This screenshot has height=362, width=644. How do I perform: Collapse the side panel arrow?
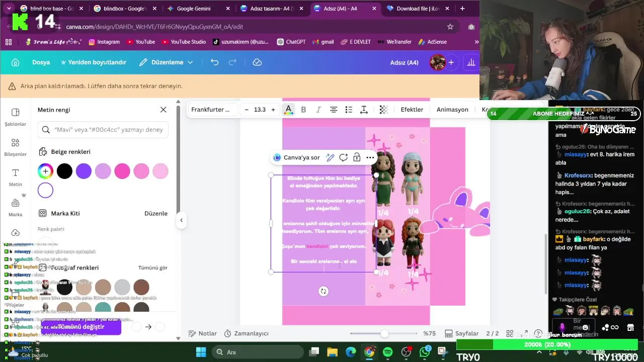(181, 220)
